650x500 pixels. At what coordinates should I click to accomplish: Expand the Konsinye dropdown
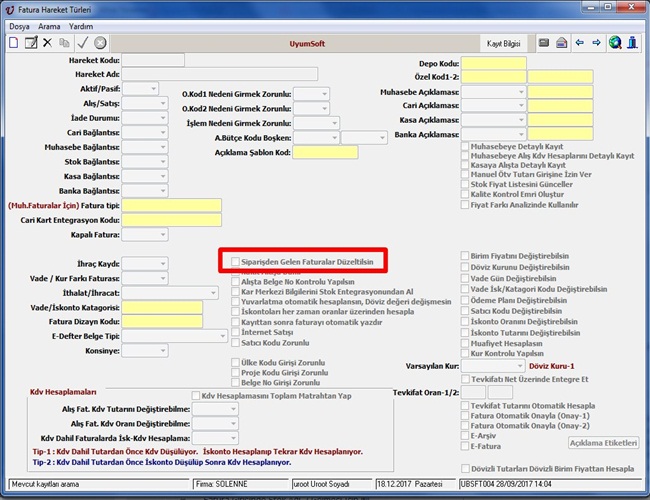163,351
